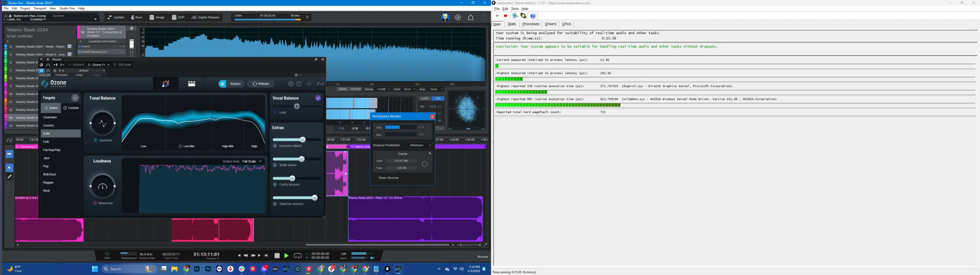Open Photoshop from the Windows taskbar
980x275 pixels.
tap(208, 269)
